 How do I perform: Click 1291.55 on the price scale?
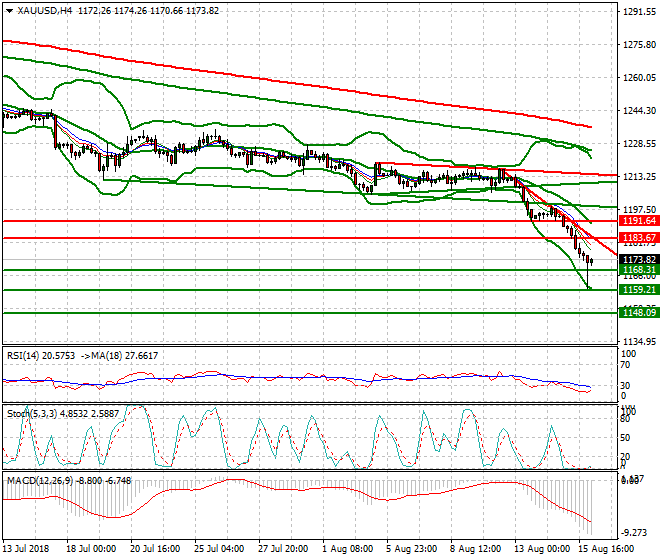pos(638,12)
